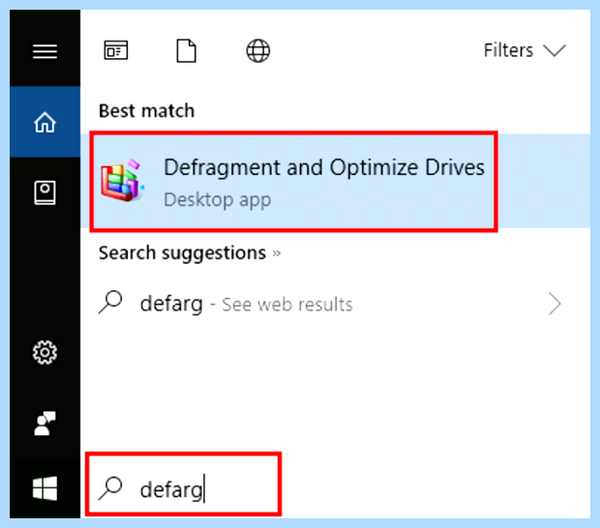Click the magnifier icon beside defarg suggestion
Screen dimensions: 600x528
(111, 303)
